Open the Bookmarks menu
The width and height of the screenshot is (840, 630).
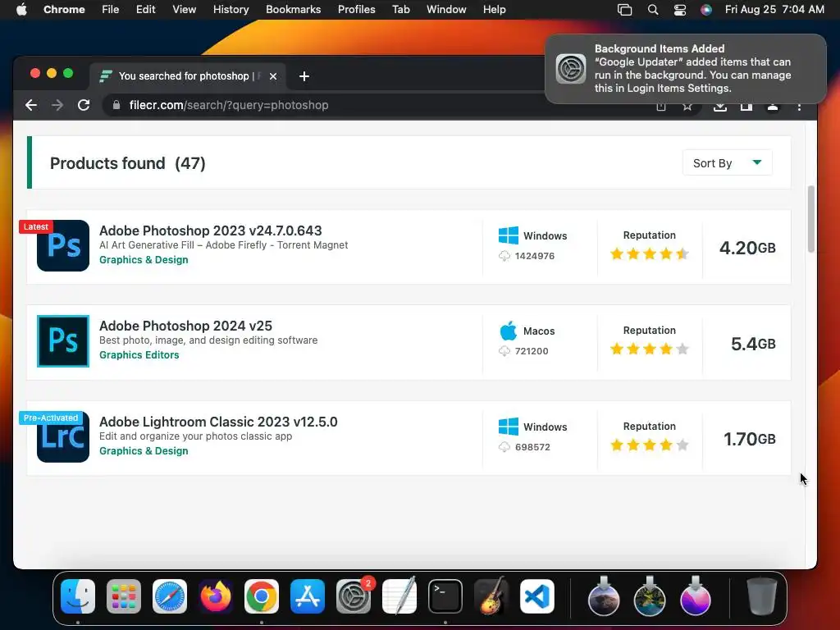[294, 10]
